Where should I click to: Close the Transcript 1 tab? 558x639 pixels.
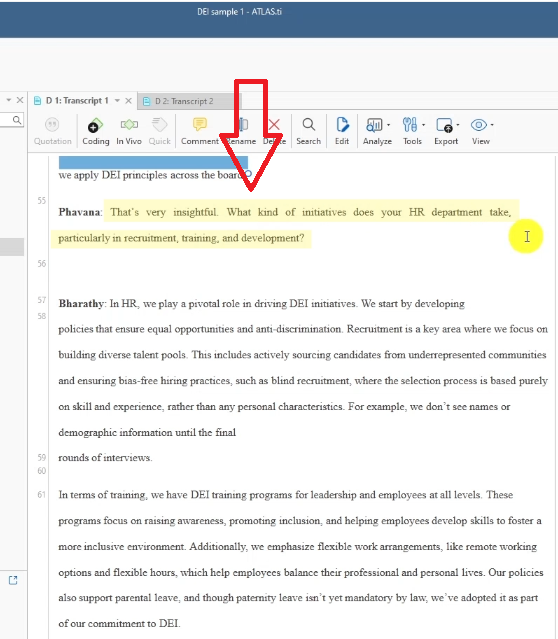[x=128, y=101]
